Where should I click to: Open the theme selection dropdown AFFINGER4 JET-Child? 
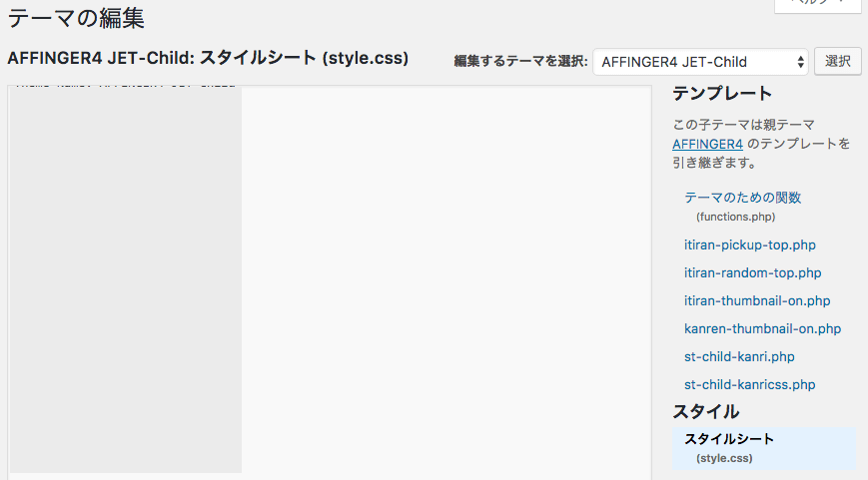700,62
